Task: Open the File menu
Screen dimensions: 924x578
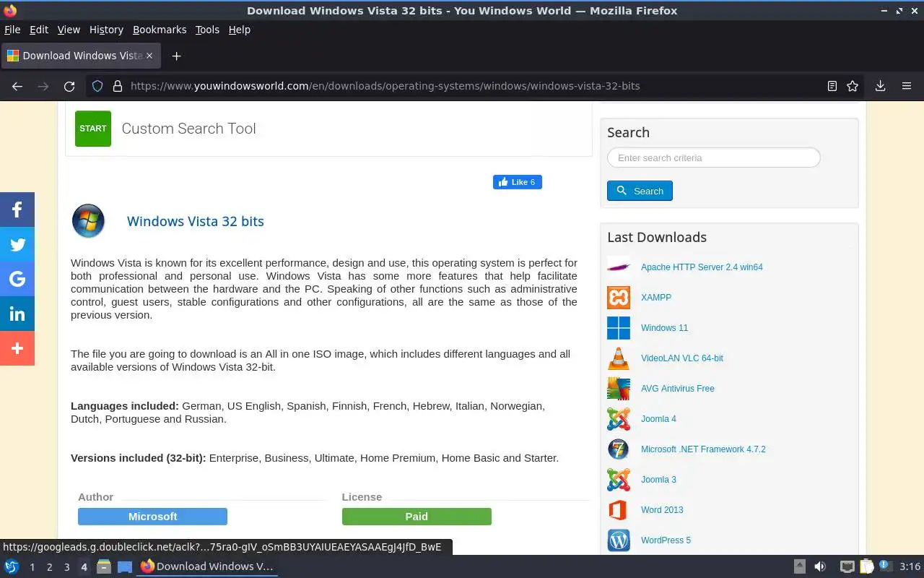Action: pyautogui.click(x=12, y=30)
